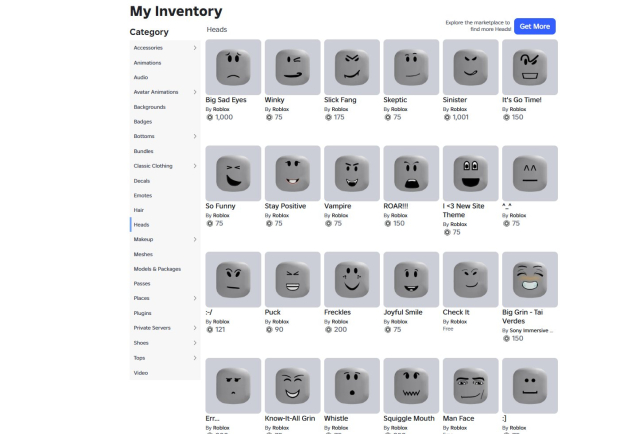Select the I <3 New Site Theme head image
Viewport: 635px width, 434px height.
[x=471, y=173]
